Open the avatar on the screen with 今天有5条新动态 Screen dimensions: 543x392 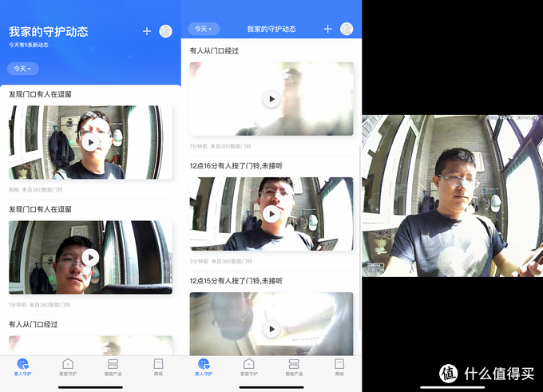[x=165, y=31]
